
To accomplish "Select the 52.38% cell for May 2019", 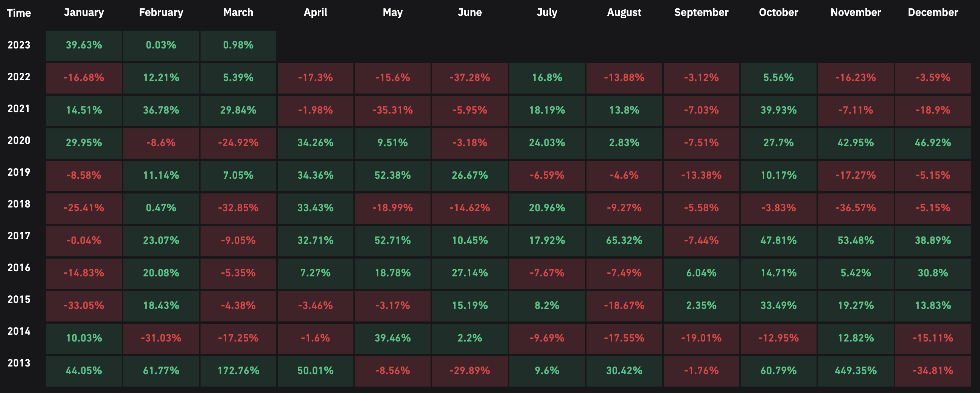I will click(392, 176).
